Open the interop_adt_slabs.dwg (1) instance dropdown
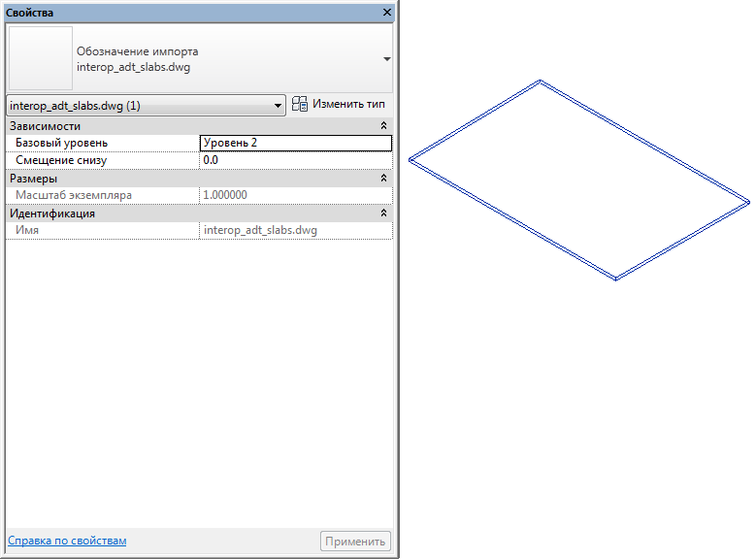Screen dimensions: 756x559 coord(147,105)
